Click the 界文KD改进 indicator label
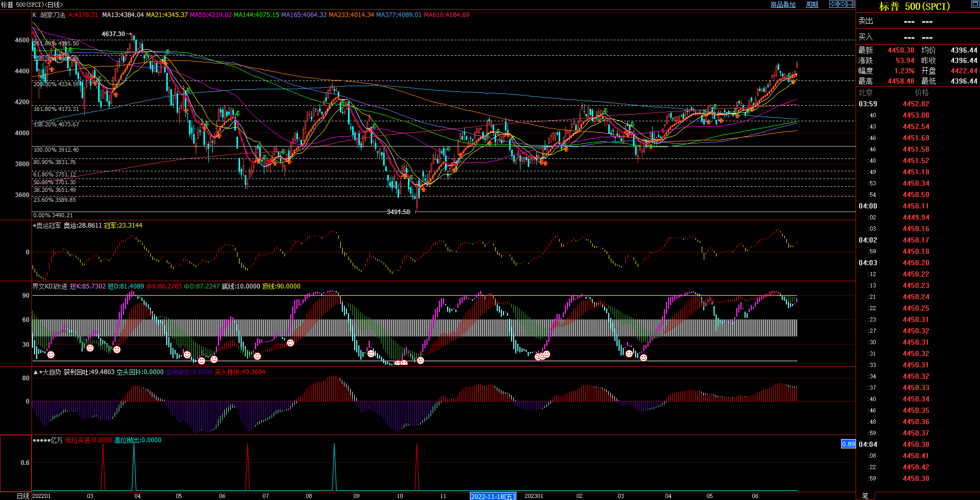The width and height of the screenshot is (980, 500). tap(50, 286)
